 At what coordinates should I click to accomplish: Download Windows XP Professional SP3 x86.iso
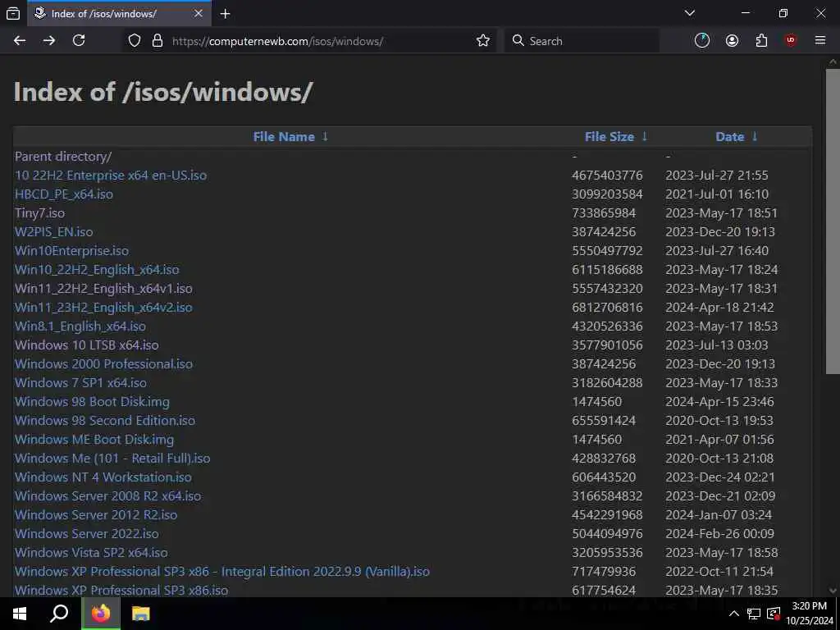point(121,591)
